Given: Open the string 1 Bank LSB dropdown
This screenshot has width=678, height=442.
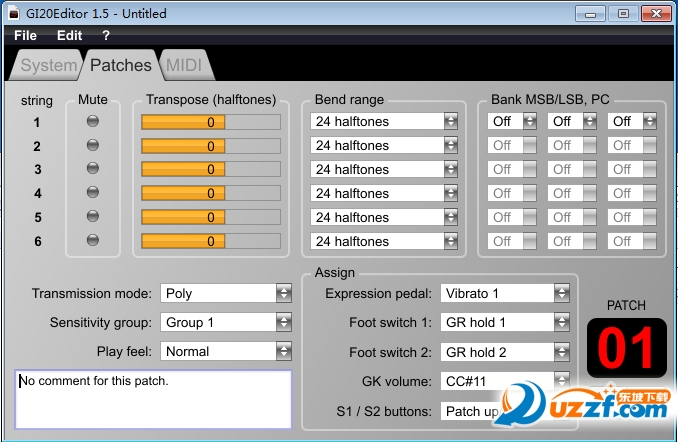Looking at the screenshot, I should (x=572, y=122).
